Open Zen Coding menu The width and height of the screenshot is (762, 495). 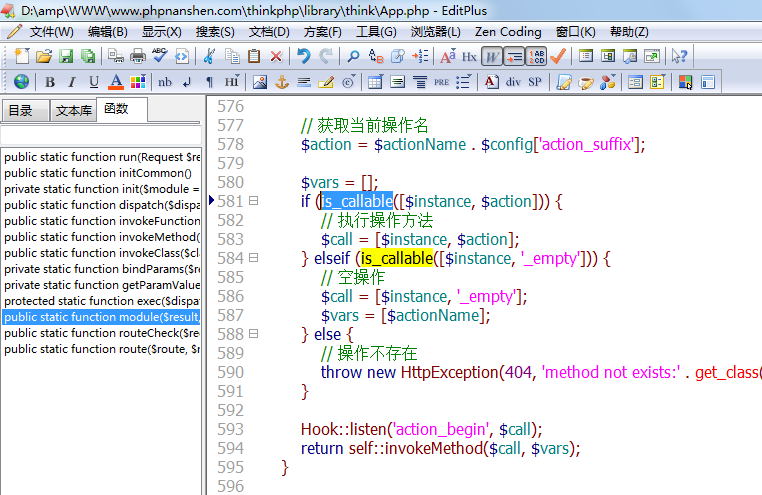[x=508, y=32]
